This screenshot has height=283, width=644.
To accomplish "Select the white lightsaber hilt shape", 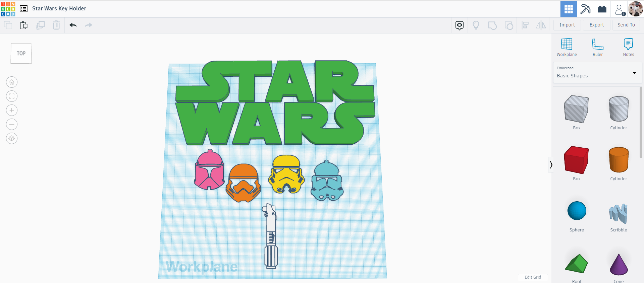I will (270, 236).
